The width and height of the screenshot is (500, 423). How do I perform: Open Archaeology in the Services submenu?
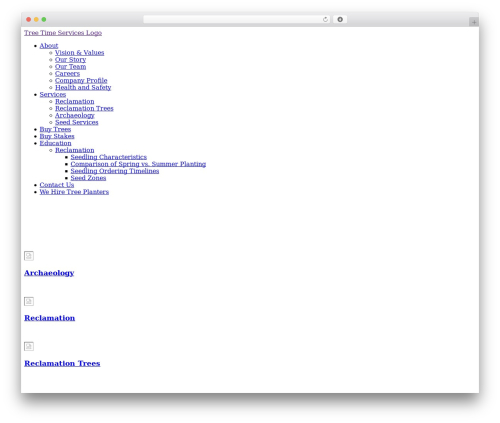tap(75, 115)
